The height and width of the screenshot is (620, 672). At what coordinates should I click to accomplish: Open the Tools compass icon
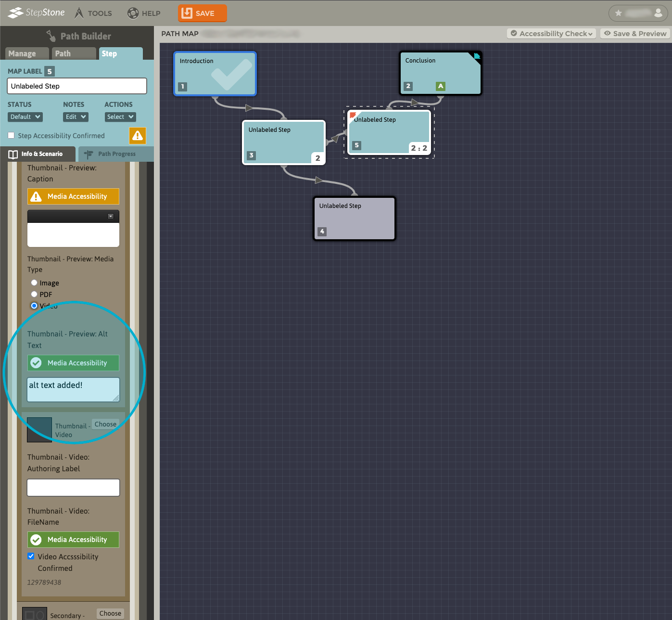[79, 13]
